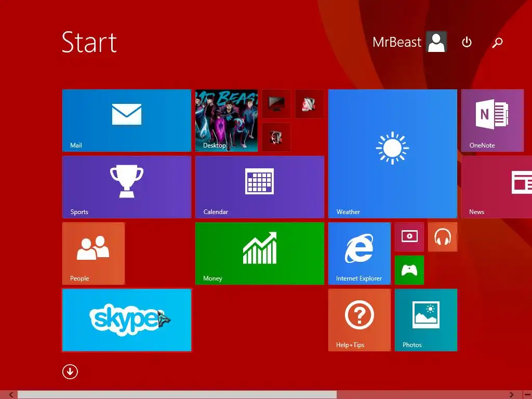Open the green Xbox Games tile
The height and width of the screenshot is (399, 532).
pos(409,270)
